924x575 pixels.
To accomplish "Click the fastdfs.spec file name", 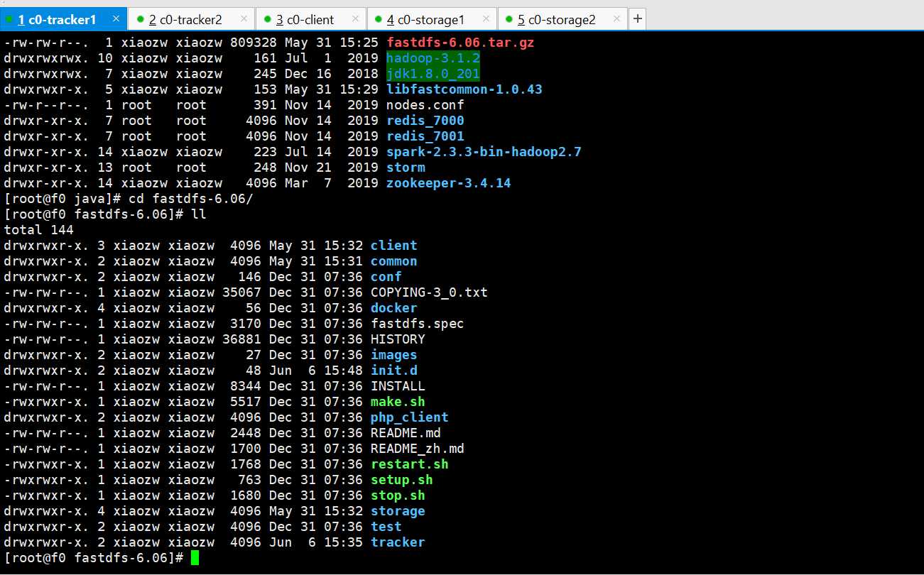I will point(418,324).
